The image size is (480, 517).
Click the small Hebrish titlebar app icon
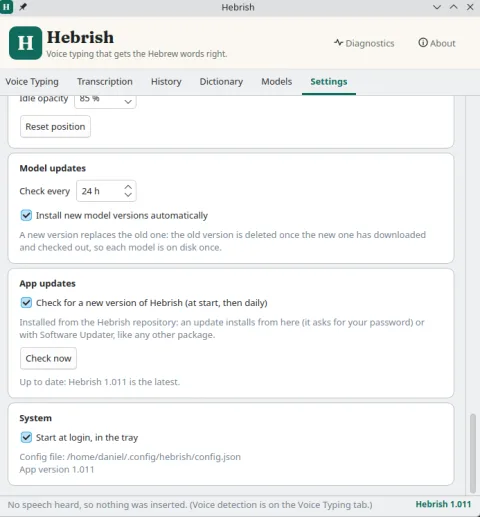pos(6,7)
